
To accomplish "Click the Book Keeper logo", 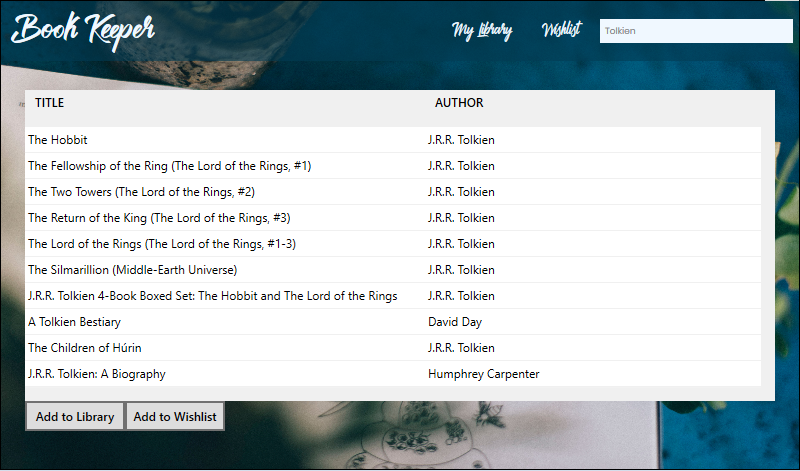I will point(83,29).
